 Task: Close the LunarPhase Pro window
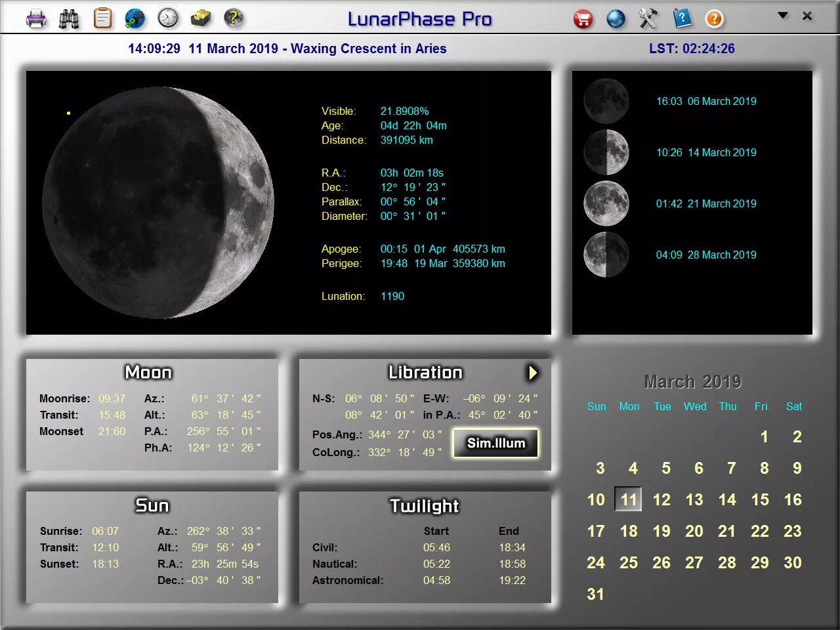tap(807, 15)
